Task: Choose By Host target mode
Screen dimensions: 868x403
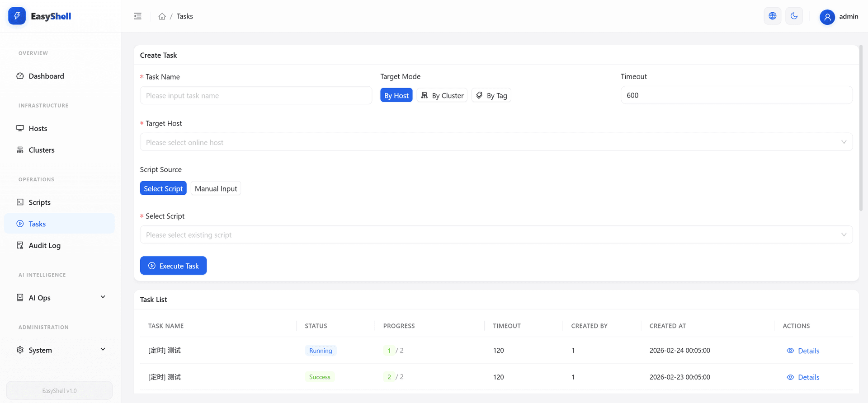Action: (396, 95)
